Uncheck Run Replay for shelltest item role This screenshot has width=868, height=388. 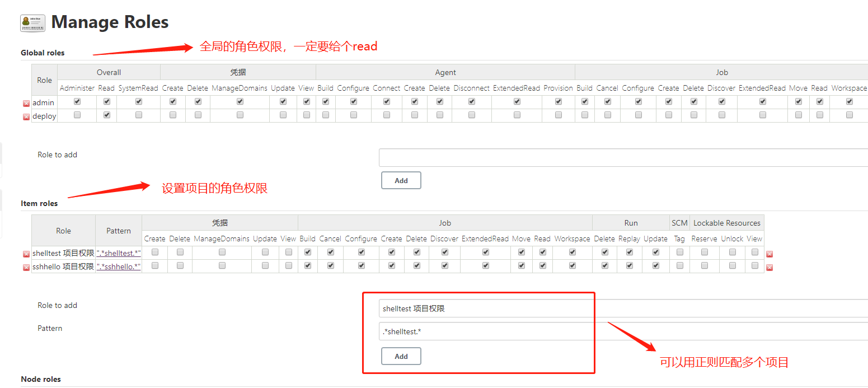pyautogui.click(x=630, y=252)
